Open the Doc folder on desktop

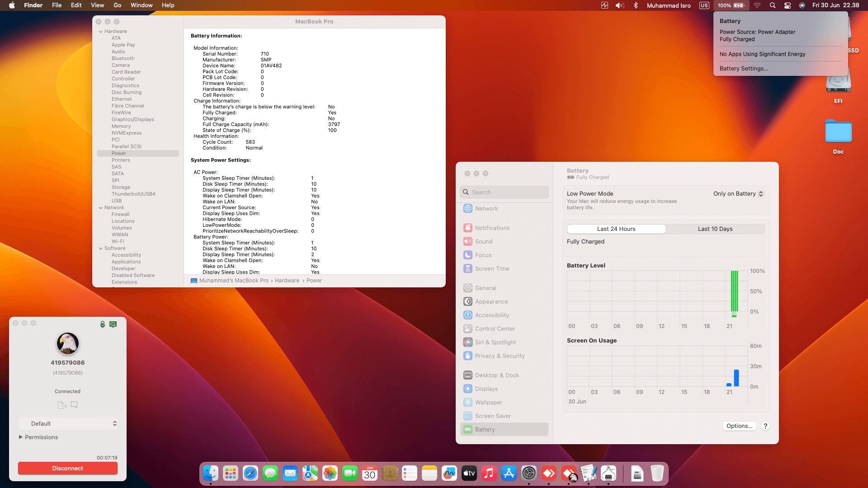[x=838, y=132]
